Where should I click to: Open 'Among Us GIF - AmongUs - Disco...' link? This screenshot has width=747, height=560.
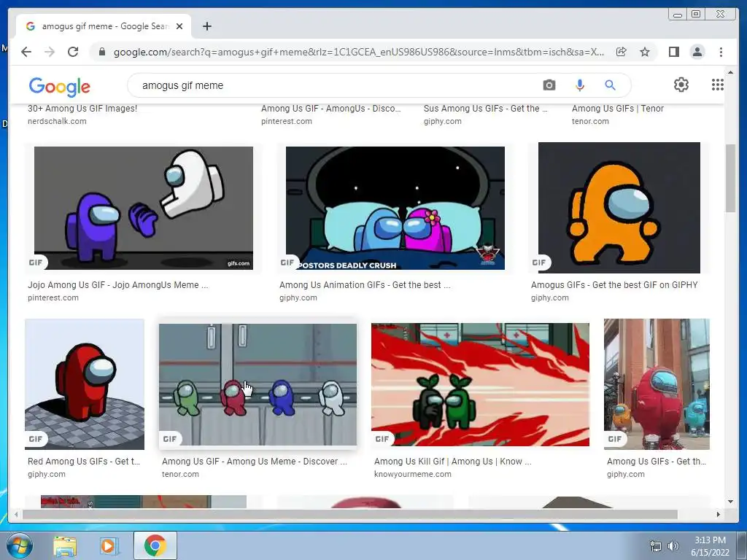click(x=331, y=109)
